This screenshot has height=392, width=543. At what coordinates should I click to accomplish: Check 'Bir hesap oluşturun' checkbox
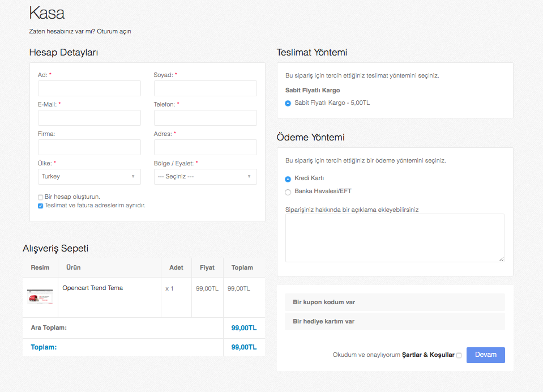tap(40, 197)
